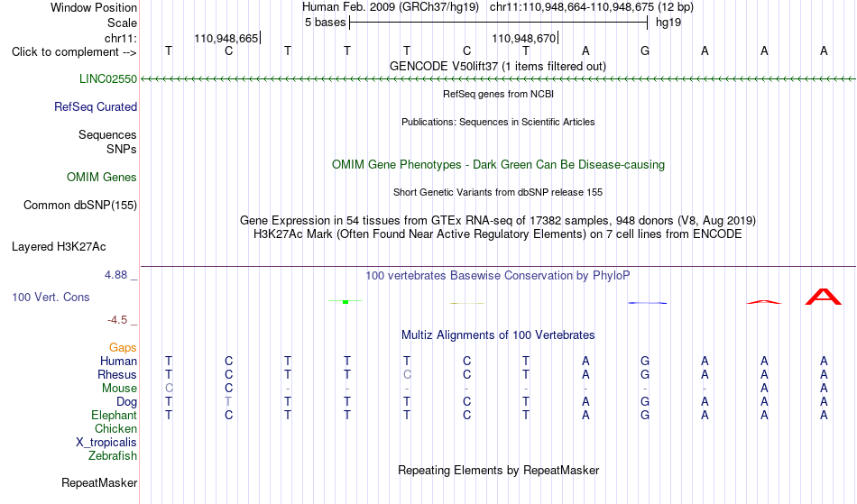
Task: Select the Dog alignment row label
Action: pyautogui.click(x=127, y=402)
